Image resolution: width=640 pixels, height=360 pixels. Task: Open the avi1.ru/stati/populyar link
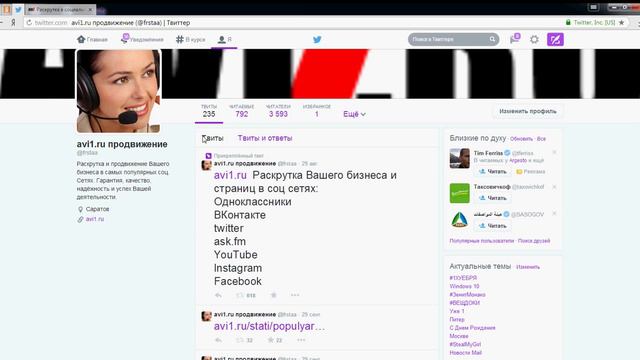[x=269, y=326]
